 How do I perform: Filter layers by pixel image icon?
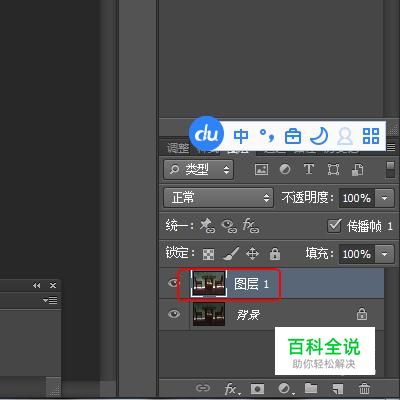point(261,169)
